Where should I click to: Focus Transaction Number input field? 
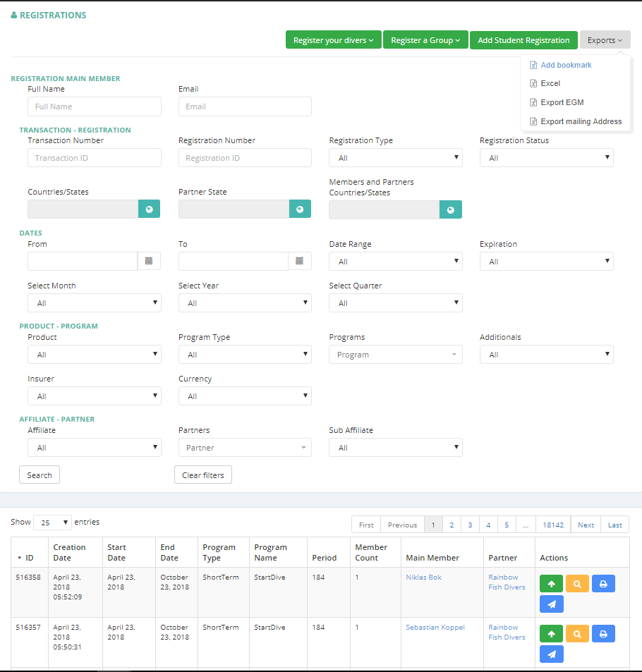(x=95, y=158)
